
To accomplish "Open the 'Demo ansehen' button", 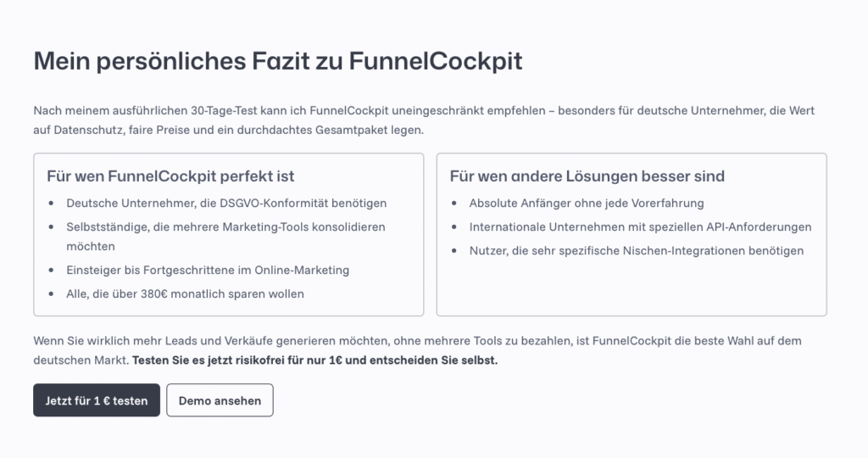I will (220, 400).
